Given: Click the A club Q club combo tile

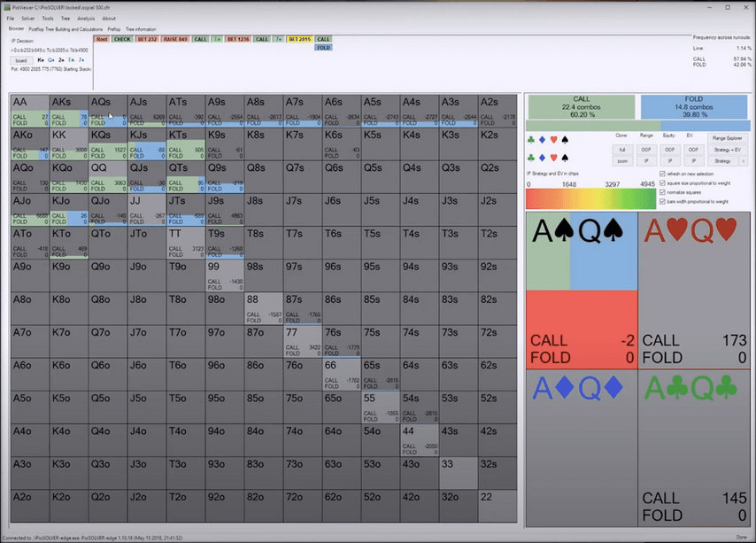Looking at the screenshot, I should (694, 448).
